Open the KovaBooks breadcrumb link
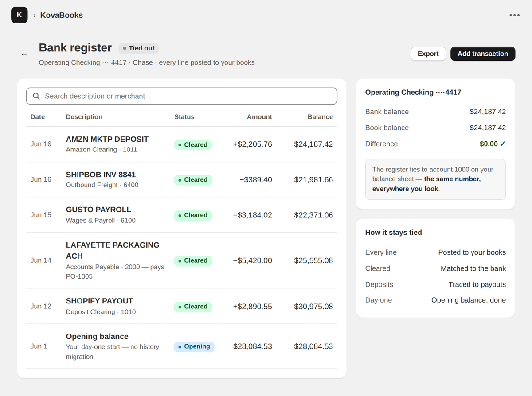 (x=62, y=15)
